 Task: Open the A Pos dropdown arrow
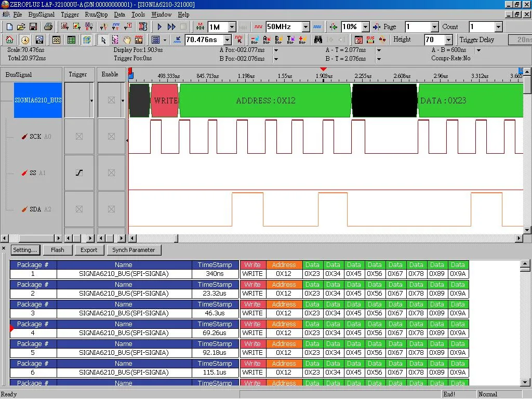tap(276, 50)
